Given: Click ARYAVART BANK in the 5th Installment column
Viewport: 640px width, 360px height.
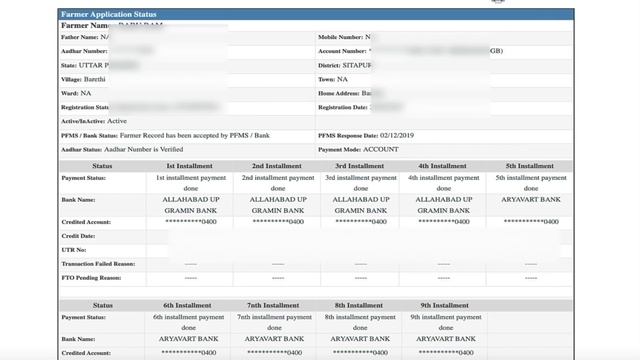Looking at the screenshot, I should pos(531,200).
